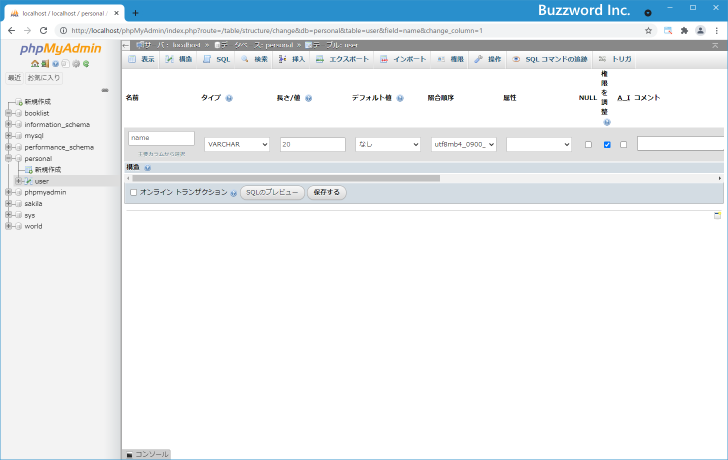This screenshot has width=728, height=460.
Task: Open the phpmyadmin database link
Action: (x=45, y=192)
